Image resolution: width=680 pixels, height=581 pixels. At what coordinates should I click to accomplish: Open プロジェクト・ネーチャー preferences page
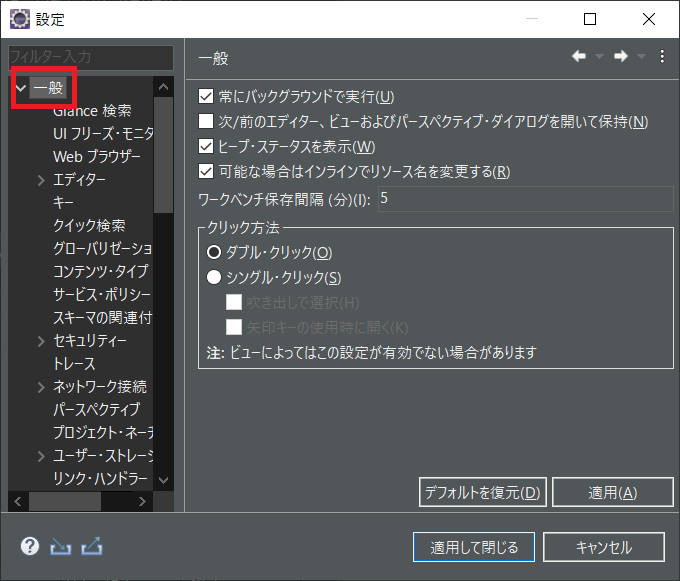(103, 433)
